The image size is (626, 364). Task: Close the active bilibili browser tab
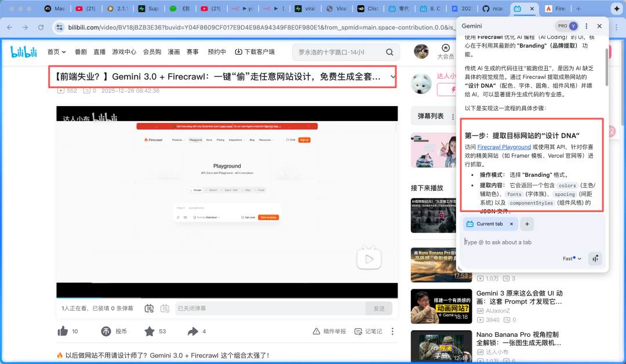(532, 8)
